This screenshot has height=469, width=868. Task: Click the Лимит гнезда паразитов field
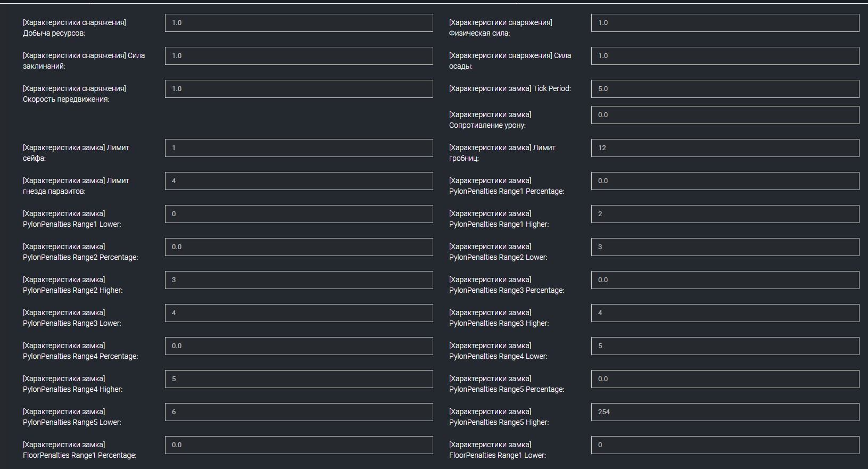299,181
